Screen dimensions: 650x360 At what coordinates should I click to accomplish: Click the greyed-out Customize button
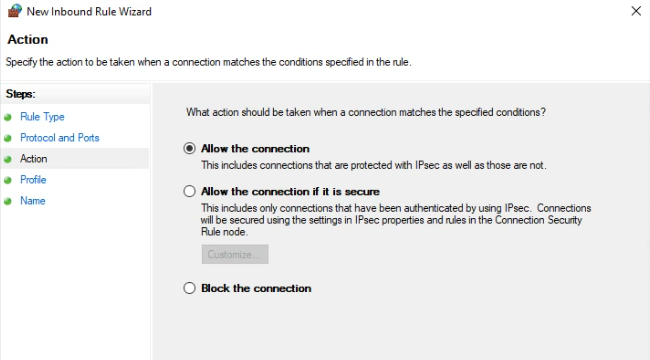(235, 254)
